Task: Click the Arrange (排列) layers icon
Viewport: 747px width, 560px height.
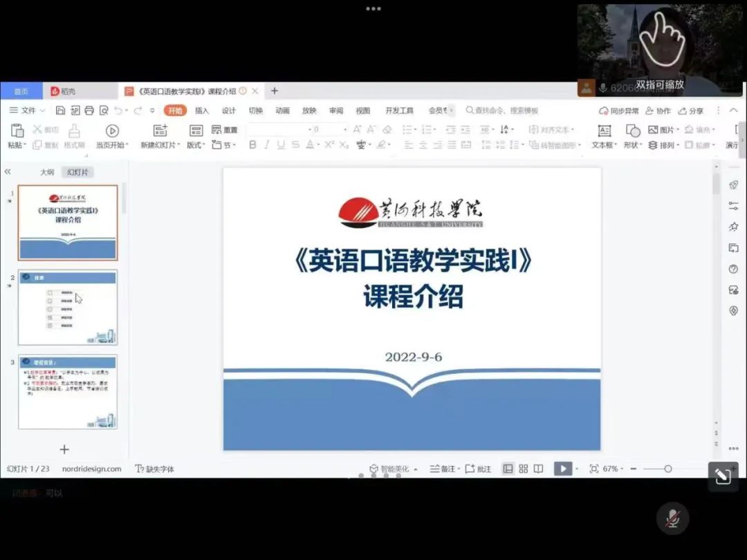Action: point(653,144)
